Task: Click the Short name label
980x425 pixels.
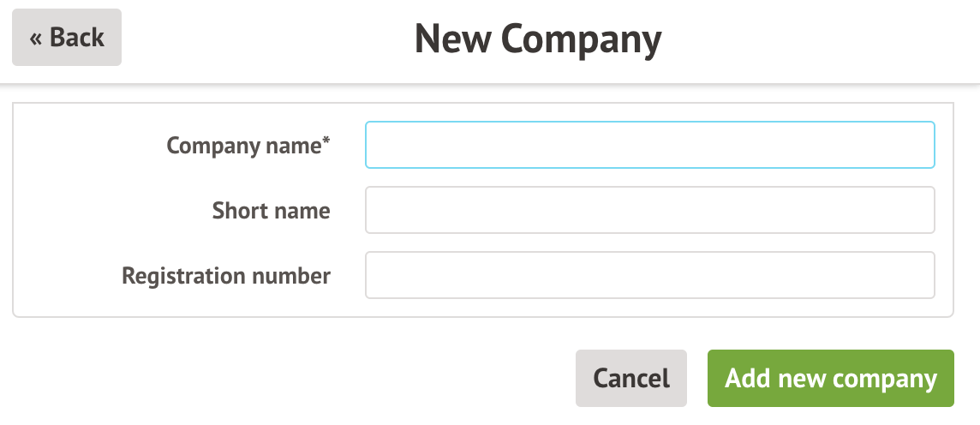Action: coord(271,211)
